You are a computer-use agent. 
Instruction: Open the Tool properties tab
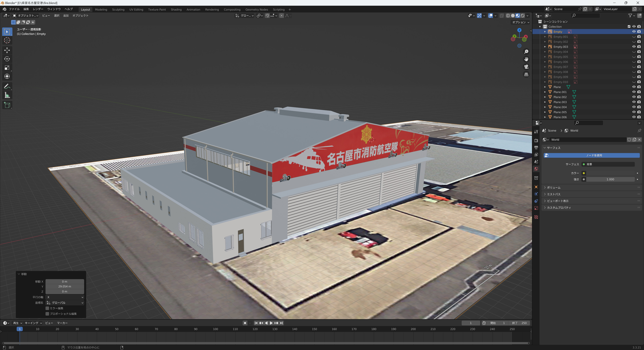pyautogui.click(x=536, y=131)
